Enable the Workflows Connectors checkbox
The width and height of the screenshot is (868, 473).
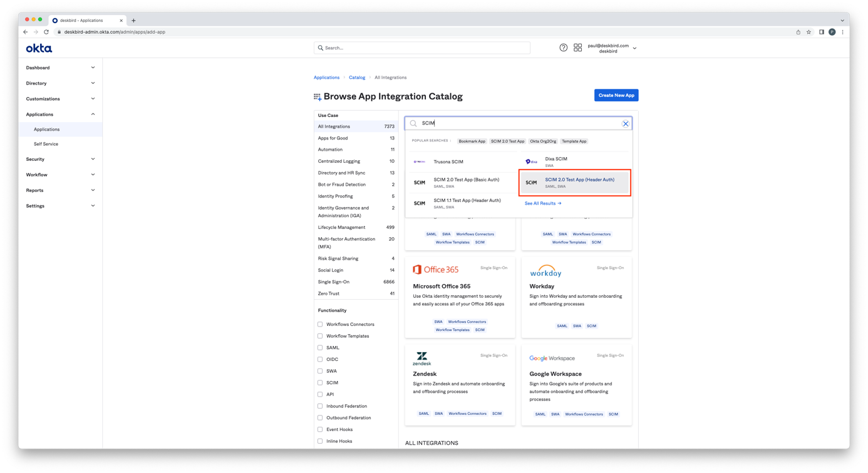320,324
